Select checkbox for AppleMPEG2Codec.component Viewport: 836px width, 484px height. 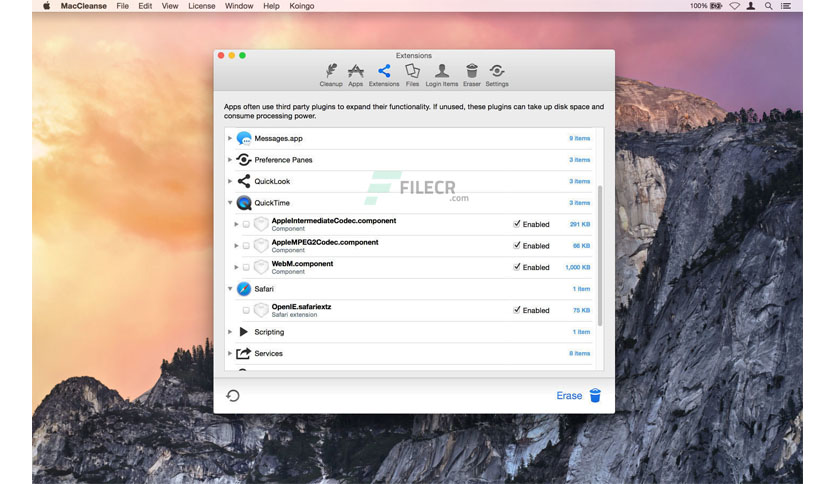[246, 246]
